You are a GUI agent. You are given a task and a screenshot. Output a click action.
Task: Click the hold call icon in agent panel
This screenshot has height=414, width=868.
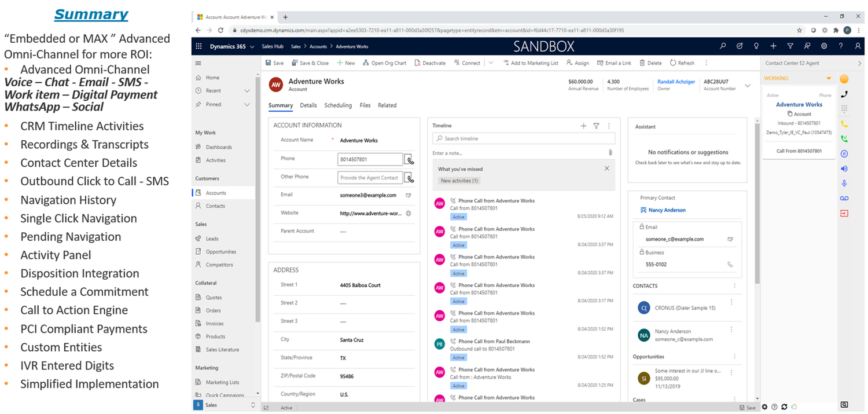(844, 153)
